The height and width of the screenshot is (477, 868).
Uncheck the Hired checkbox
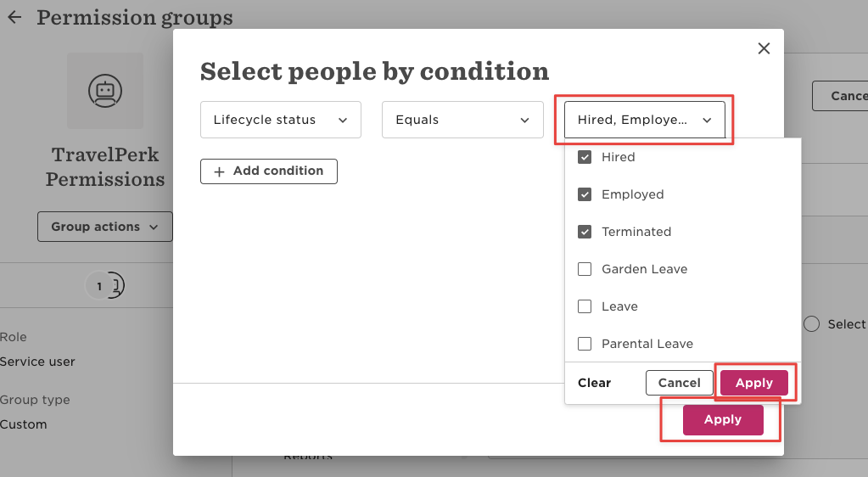point(585,157)
